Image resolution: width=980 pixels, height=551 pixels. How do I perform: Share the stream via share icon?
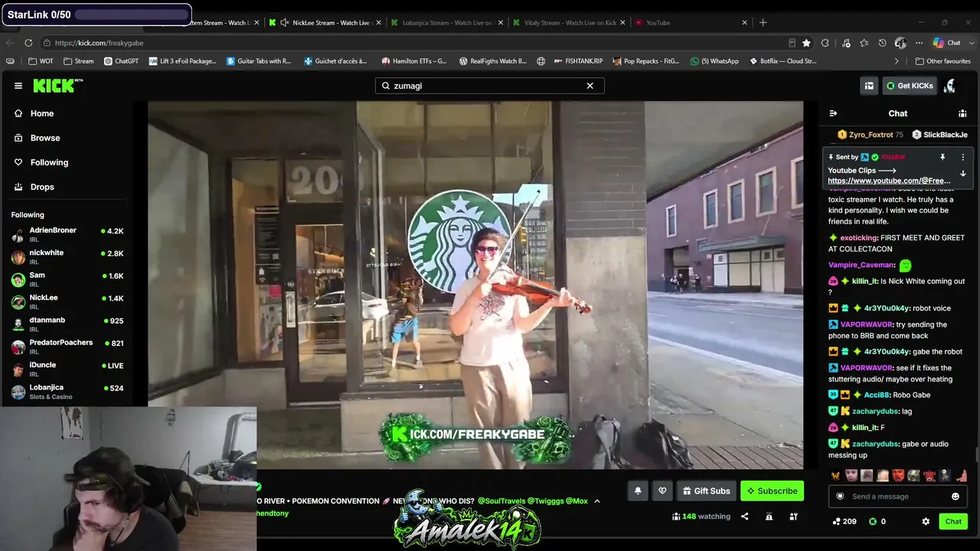[x=744, y=517]
